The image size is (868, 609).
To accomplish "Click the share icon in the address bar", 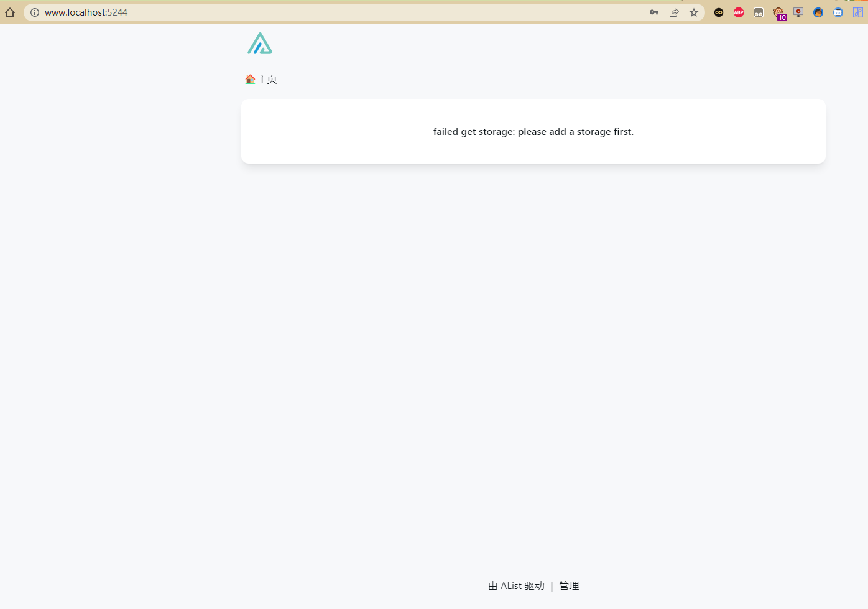I will click(674, 12).
